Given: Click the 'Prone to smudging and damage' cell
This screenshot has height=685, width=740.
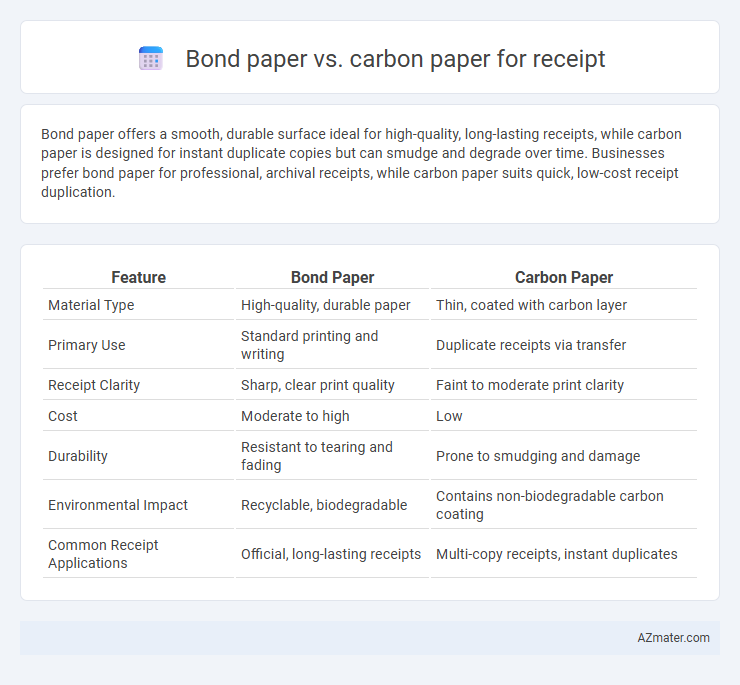Looking at the screenshot, I should [x=538, y=456].
